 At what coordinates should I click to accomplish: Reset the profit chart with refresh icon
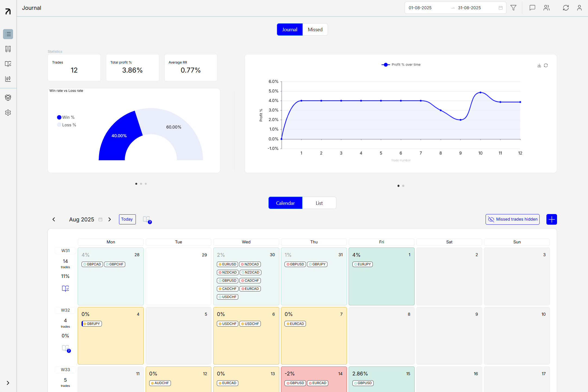coord(546,65)
